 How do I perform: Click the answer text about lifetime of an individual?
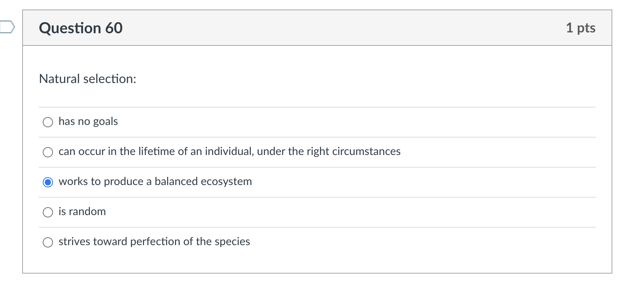pyautogui.click(x=229, y=151)
